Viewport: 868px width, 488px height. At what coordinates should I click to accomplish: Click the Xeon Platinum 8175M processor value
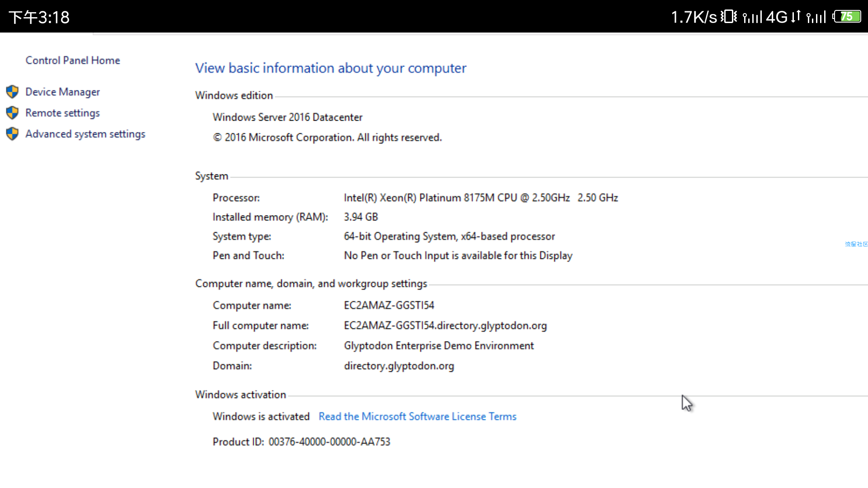tap(481, 197)
